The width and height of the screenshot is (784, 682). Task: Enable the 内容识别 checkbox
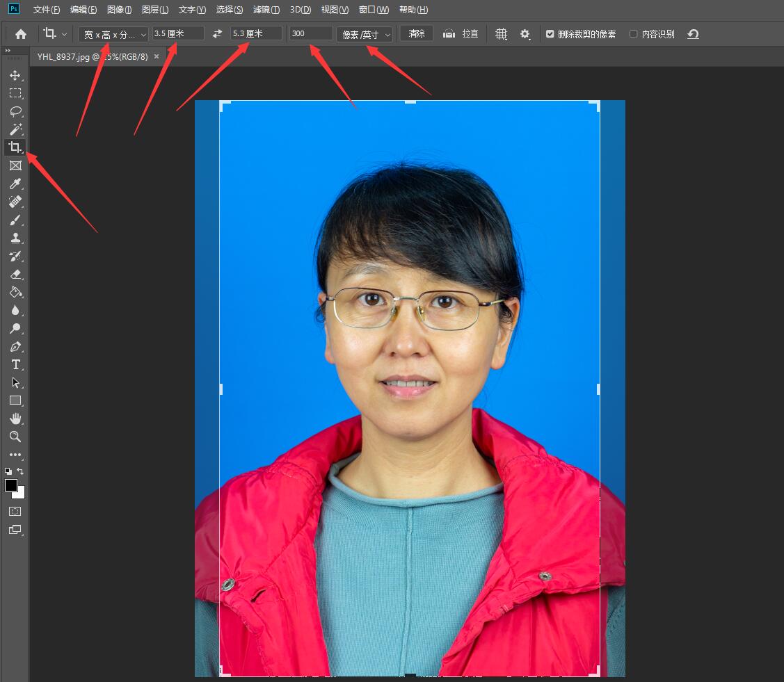pos(633,33)
